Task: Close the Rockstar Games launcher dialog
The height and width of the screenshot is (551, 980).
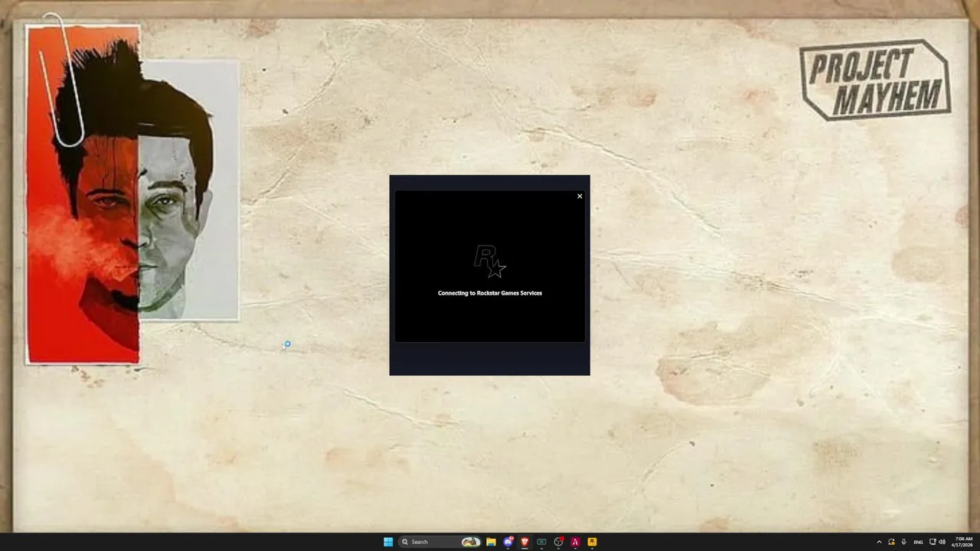Action: click(580, 197)
